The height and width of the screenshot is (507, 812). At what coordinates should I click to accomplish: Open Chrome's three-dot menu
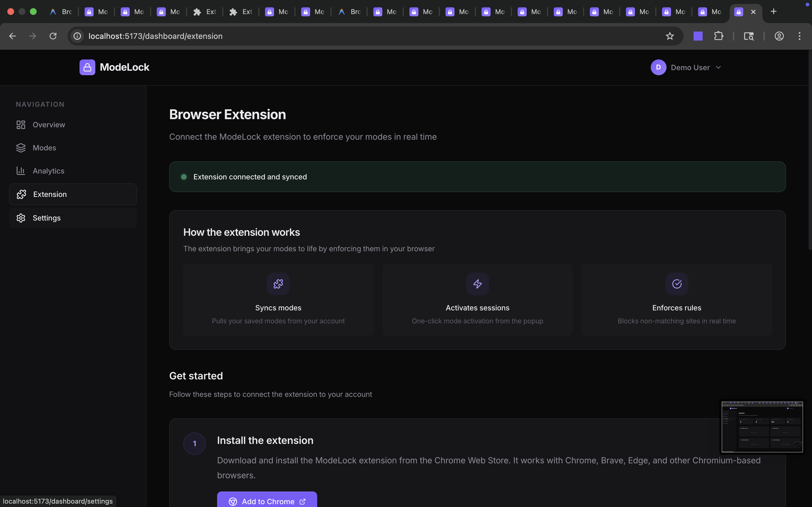800,36
